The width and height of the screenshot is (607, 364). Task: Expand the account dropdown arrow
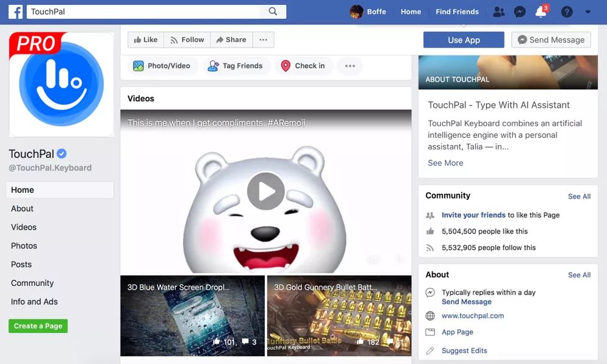coord(587,12)
